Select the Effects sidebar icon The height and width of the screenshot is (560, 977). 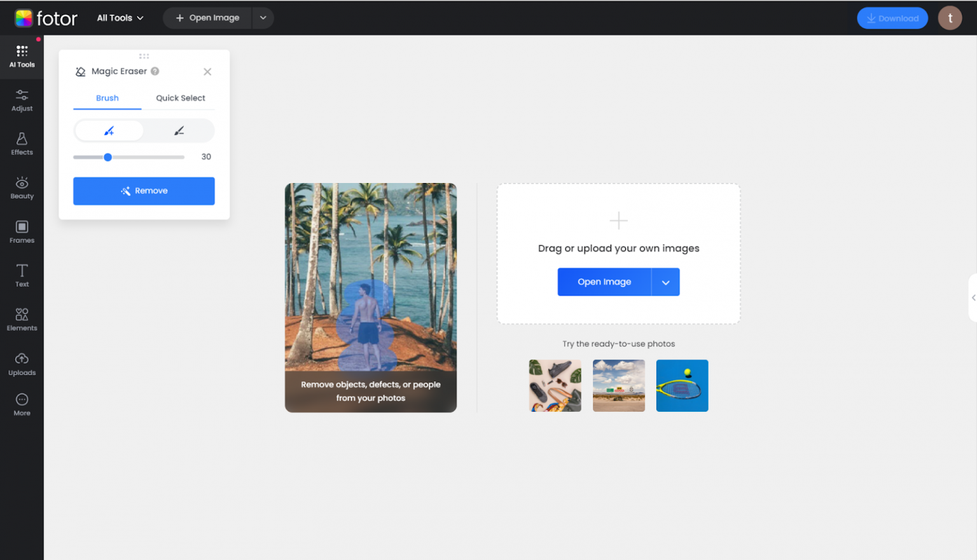pos(22,144)
